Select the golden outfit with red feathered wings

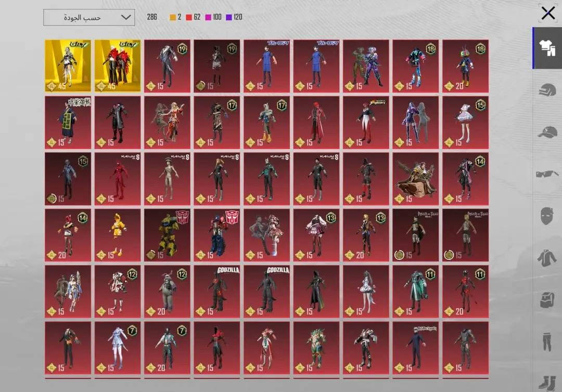point(118,66)
